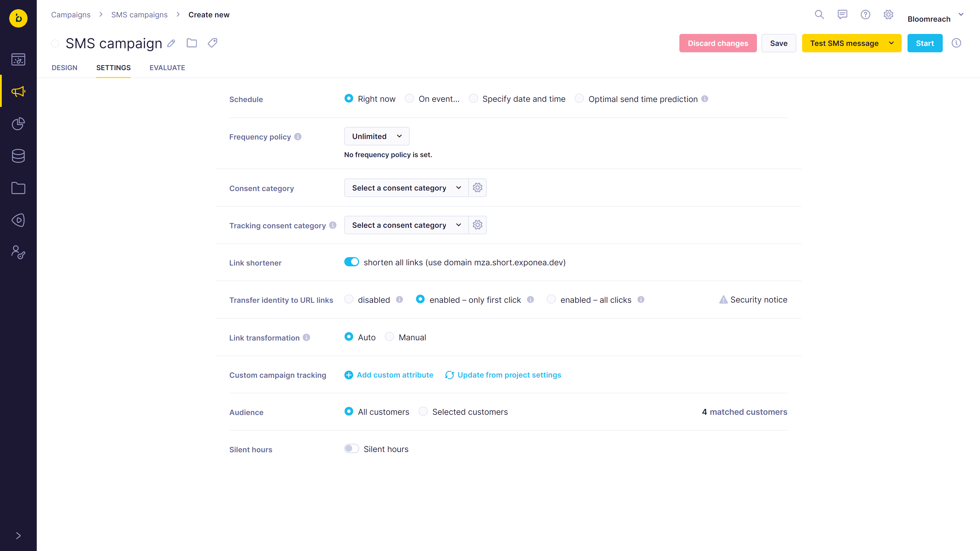Enable the Silent hours toggle
This screenshot has height=551, width=980.
(351, 449)
